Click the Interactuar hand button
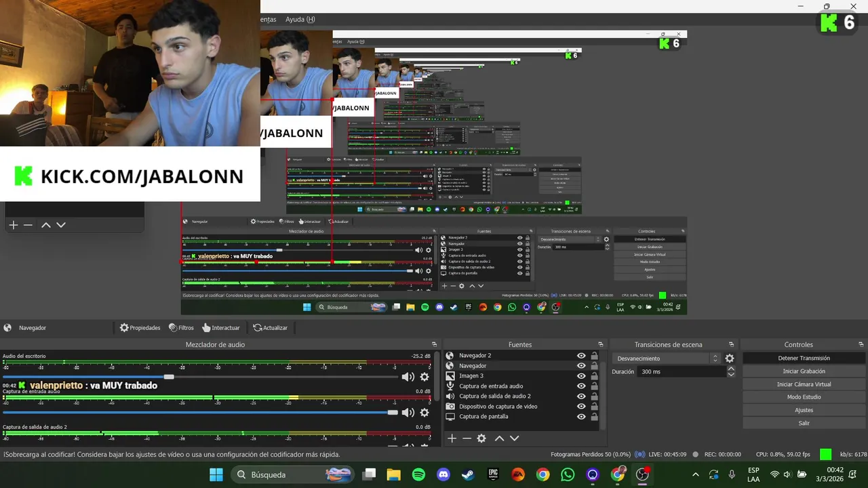 (220, 327)
